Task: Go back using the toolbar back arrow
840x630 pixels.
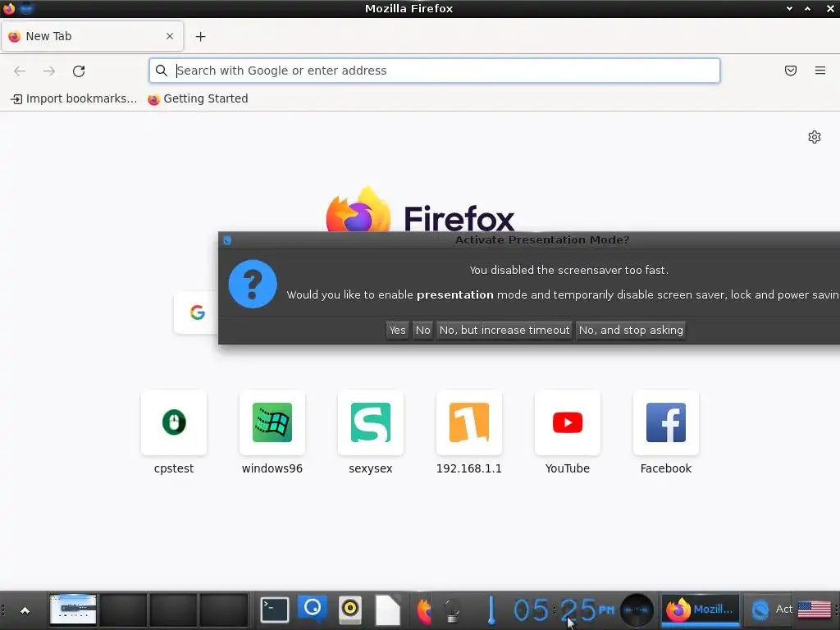Action: pyautogui.click(x=20, y=71)
